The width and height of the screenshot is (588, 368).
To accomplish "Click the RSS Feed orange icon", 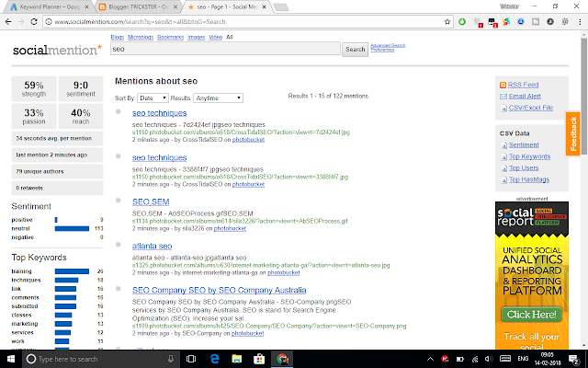I will point(503,85).
